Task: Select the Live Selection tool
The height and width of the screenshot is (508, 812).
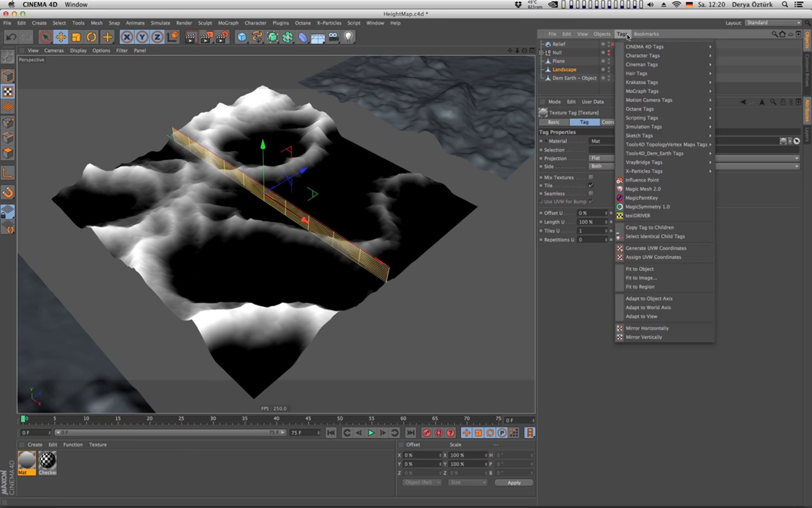Action: click(45, 37)
